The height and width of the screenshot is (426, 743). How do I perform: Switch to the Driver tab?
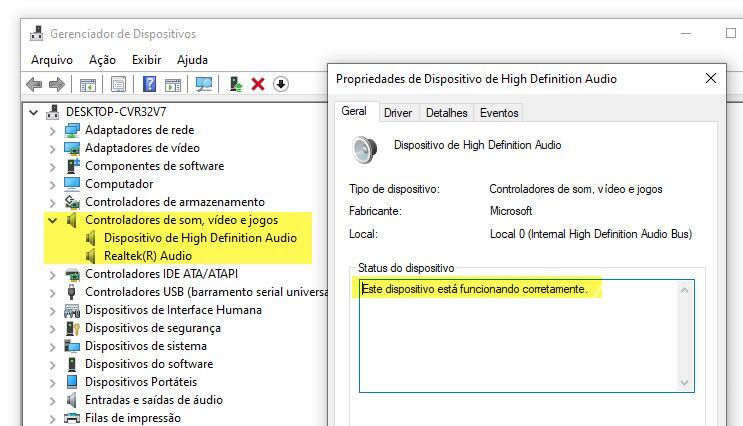point(398,113)
